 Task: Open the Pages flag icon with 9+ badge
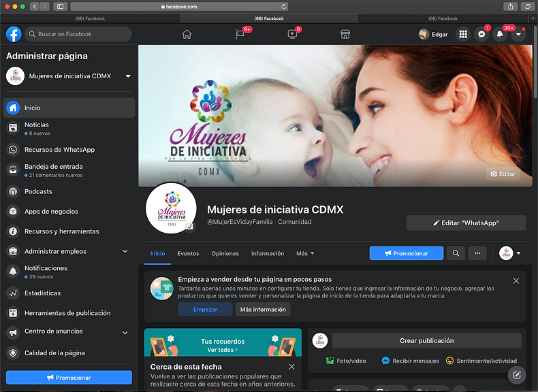pyautogui.click(x=240, y=34)
